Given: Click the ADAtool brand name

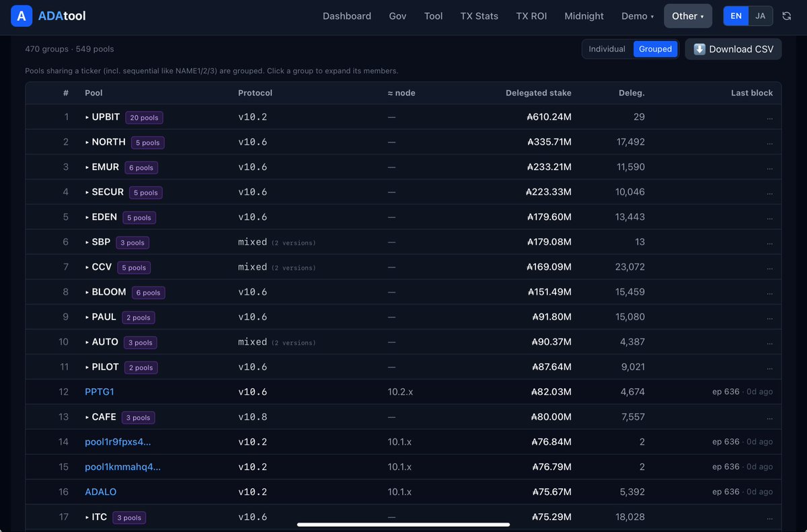Looking at the screenshot, I should point(62,15).
